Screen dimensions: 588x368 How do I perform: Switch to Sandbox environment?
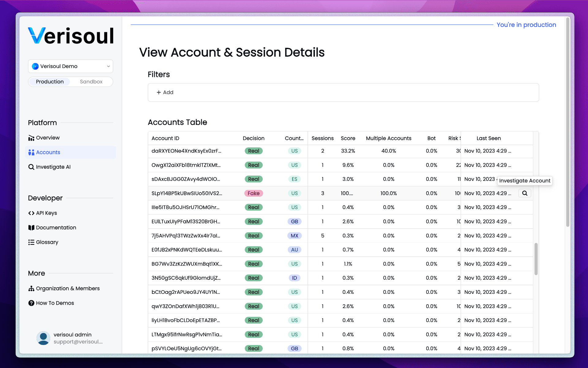click(x=91, y=82)
